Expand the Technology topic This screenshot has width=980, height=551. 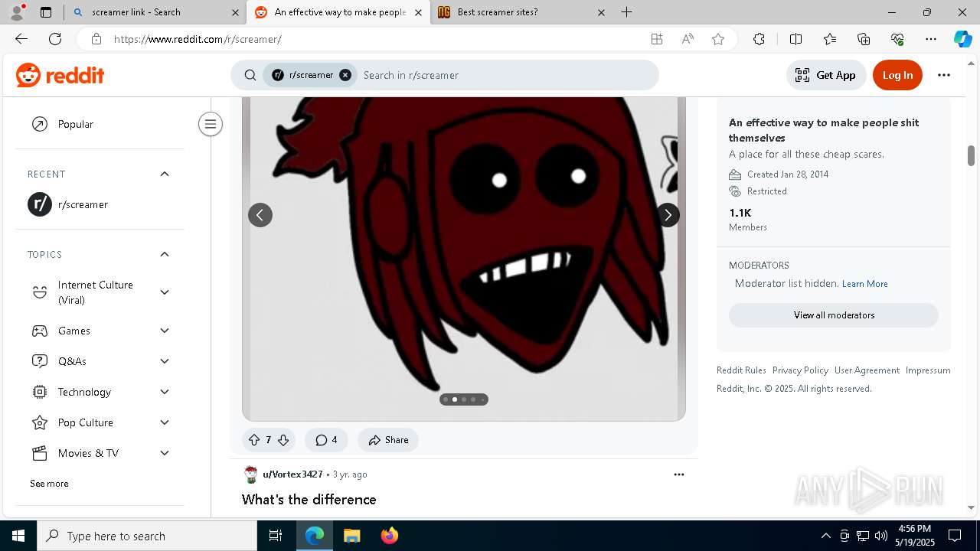pyautogui.click(x=165, y=392)
